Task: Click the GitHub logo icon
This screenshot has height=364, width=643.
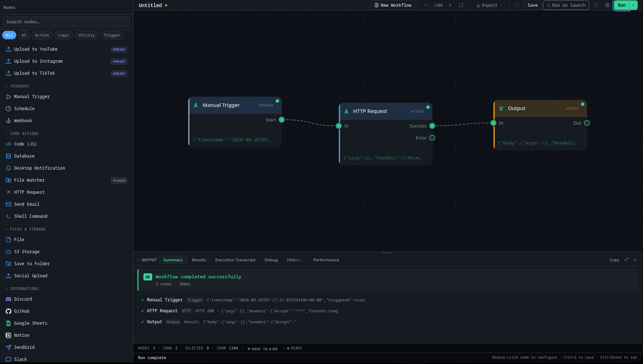Action: click(x=8, y=311)
